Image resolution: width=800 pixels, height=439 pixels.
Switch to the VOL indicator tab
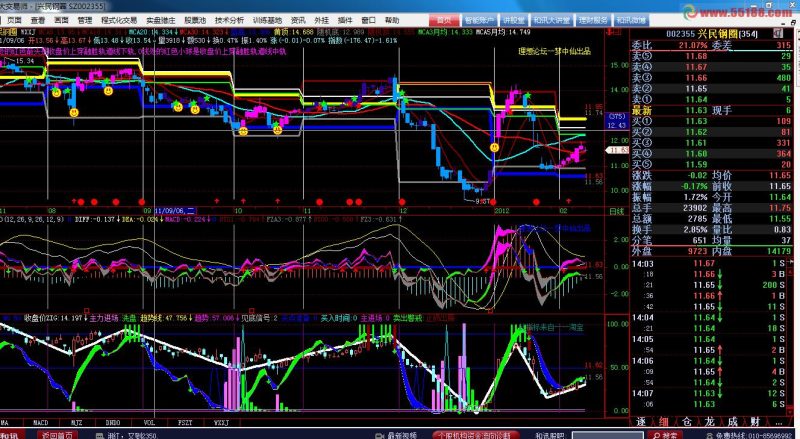tap(149, 423)
